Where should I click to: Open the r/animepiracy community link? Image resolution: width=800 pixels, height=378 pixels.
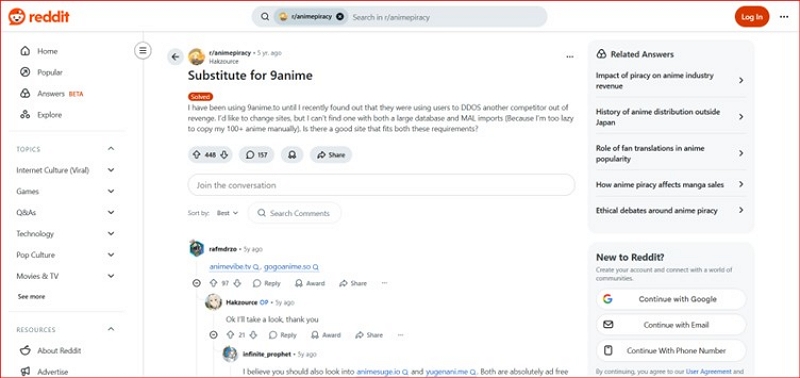[230, 53]
